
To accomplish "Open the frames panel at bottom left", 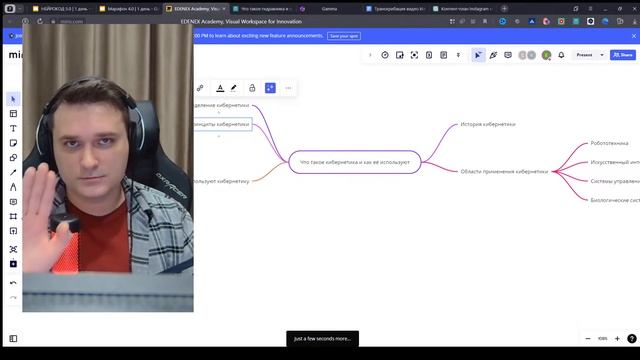I will (13, 338).
